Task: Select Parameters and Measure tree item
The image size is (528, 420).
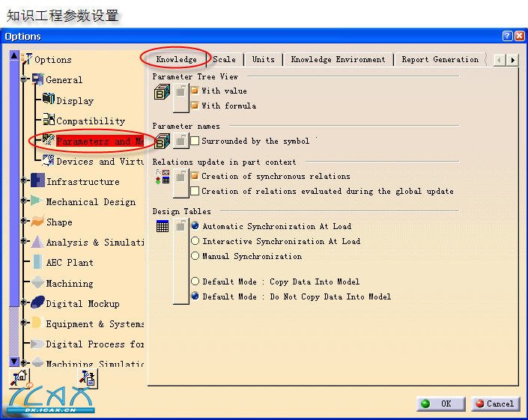Action: pos(100,141)
